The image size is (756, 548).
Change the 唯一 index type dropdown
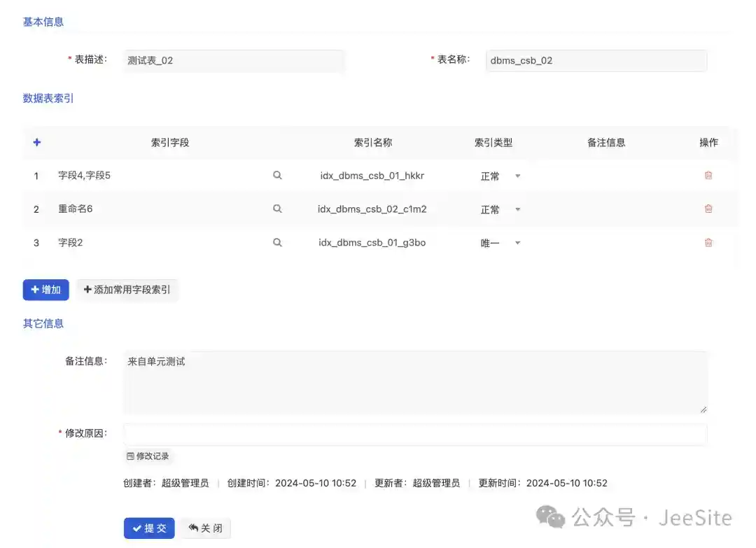500,243
